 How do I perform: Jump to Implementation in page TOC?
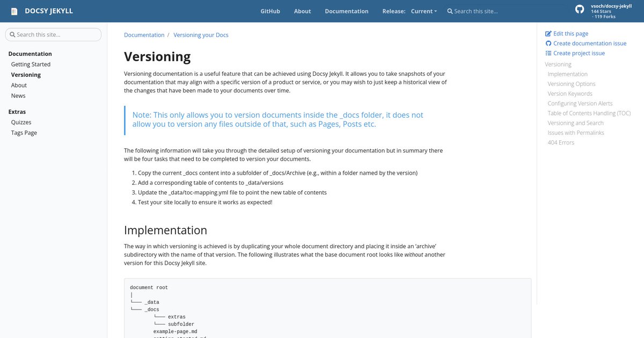[567, 74]
